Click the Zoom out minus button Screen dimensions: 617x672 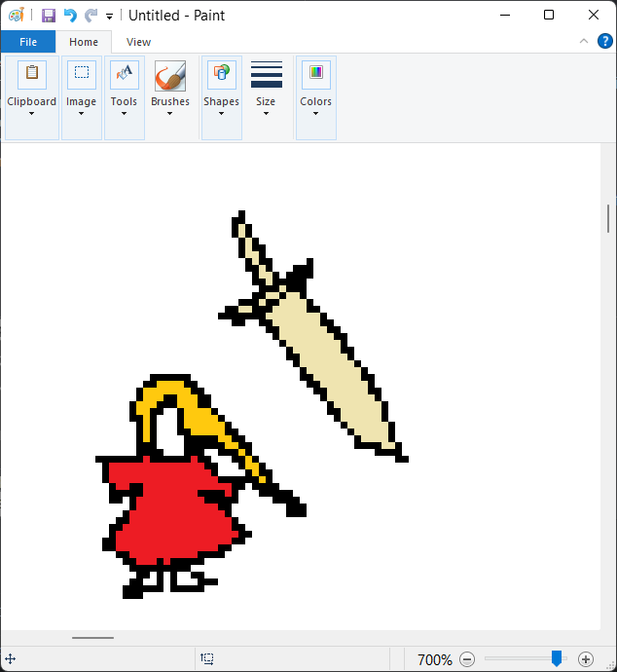click(467, 658)
